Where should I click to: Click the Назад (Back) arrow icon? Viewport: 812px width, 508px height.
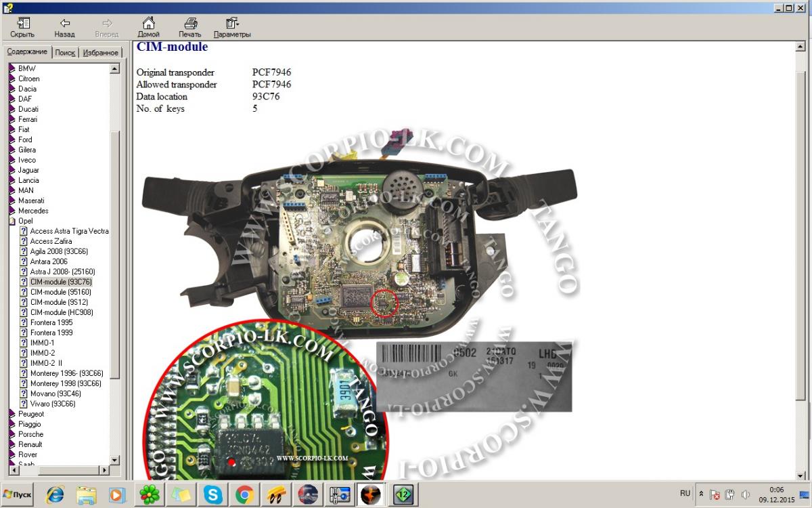point(65,24)
